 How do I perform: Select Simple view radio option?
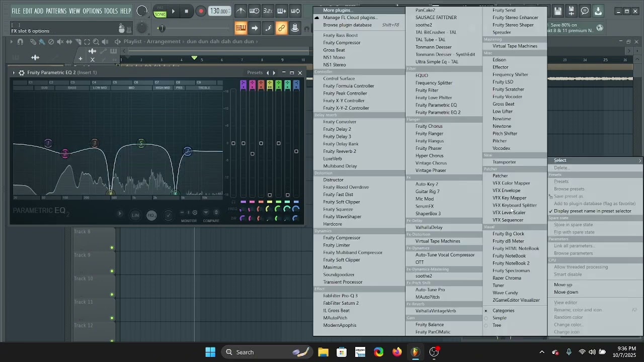(x=500, y=318)
